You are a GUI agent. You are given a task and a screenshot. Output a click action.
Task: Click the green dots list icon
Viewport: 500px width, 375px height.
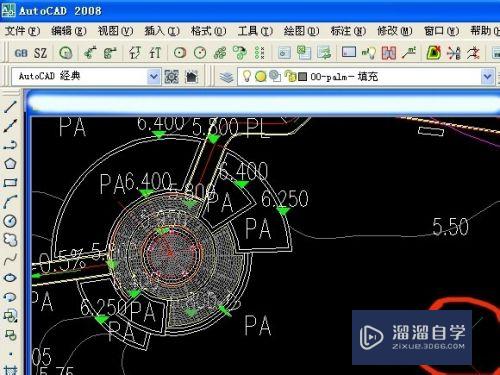tap(259, 53)
